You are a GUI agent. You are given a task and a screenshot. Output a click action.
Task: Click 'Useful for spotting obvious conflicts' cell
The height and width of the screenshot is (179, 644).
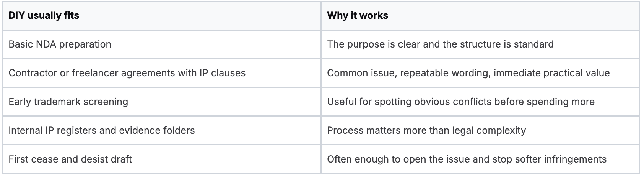coord(480,102)
